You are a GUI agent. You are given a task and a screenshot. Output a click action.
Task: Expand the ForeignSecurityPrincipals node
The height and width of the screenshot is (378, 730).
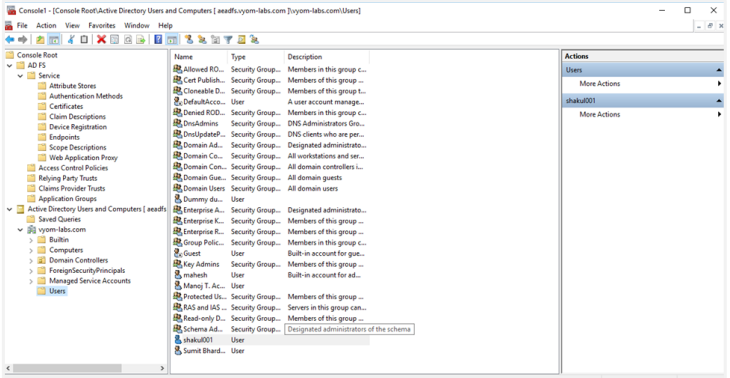(31, 271)
